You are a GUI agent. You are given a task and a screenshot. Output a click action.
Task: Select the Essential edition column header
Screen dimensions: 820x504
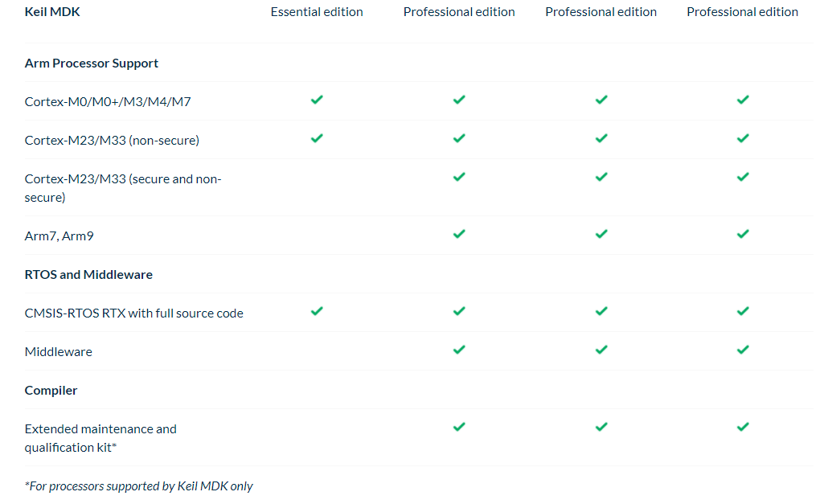(317, 12)
